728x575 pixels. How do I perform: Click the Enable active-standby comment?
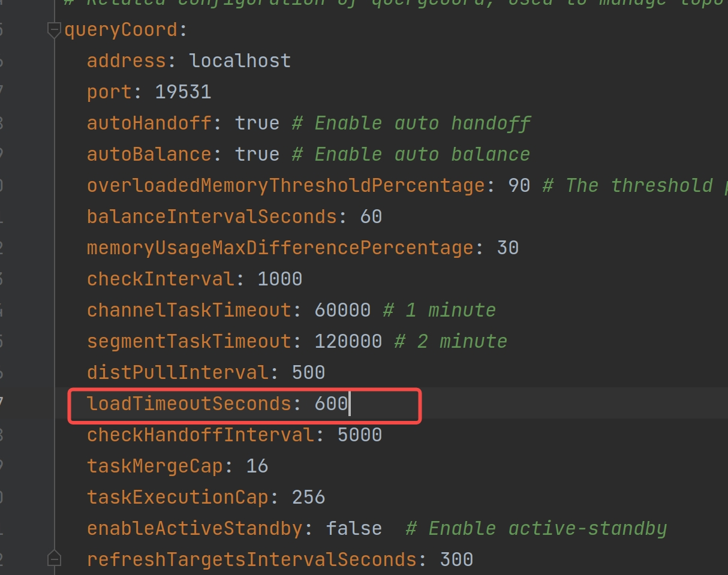click(536, 528)
